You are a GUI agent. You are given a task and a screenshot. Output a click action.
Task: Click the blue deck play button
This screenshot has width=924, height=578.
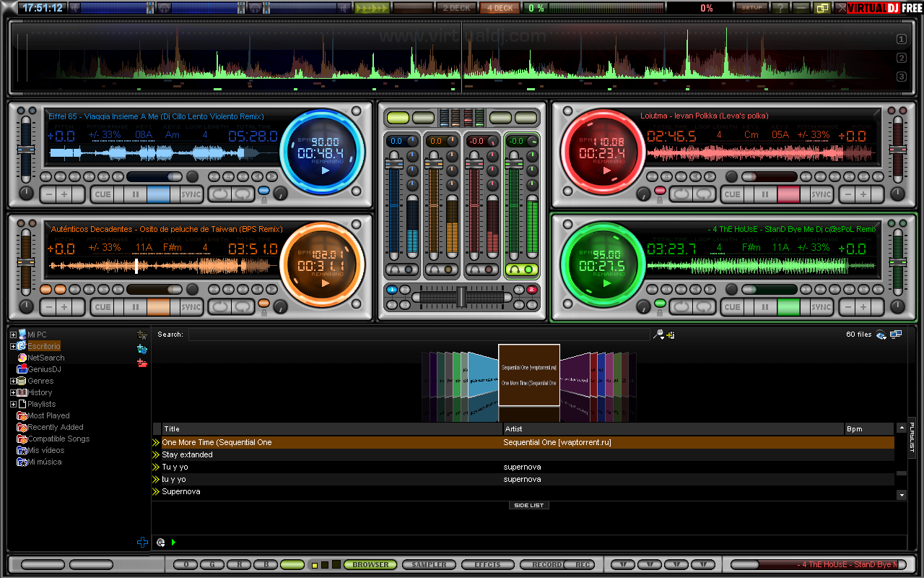click(x=159, y=194)
